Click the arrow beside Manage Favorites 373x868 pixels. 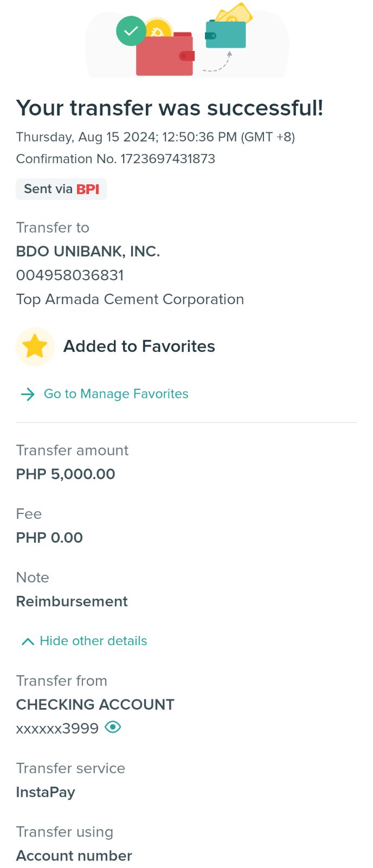[x=28, y=394]
